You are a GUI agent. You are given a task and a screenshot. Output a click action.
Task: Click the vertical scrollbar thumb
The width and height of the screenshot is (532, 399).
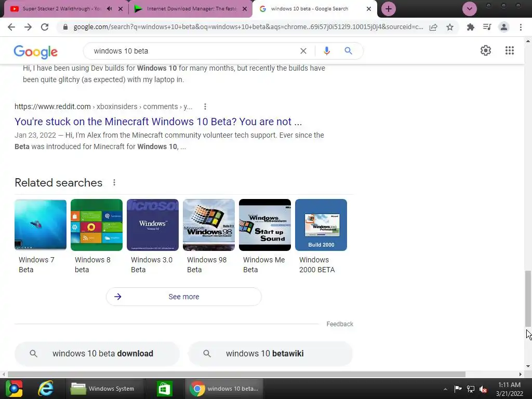[x=528, y=299]
